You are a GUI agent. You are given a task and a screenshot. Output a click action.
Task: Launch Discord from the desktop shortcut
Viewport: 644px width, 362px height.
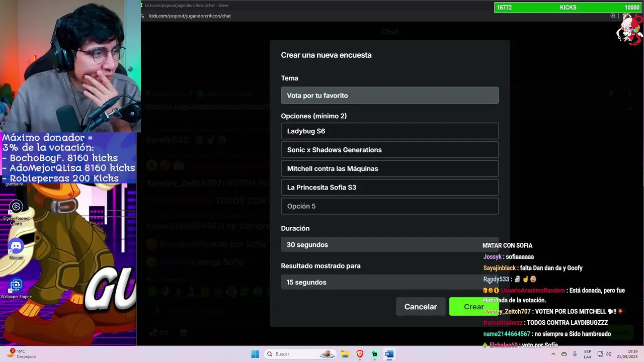pos(16,249)
